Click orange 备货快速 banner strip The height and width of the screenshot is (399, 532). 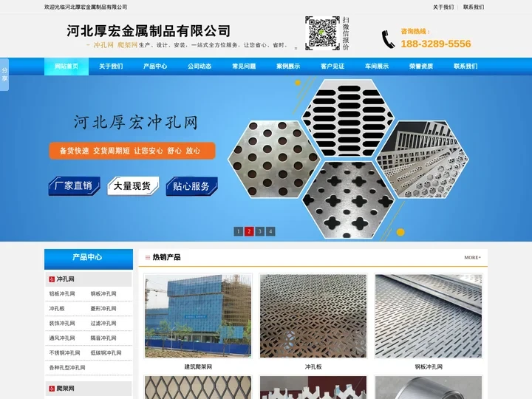click(132, 151)
